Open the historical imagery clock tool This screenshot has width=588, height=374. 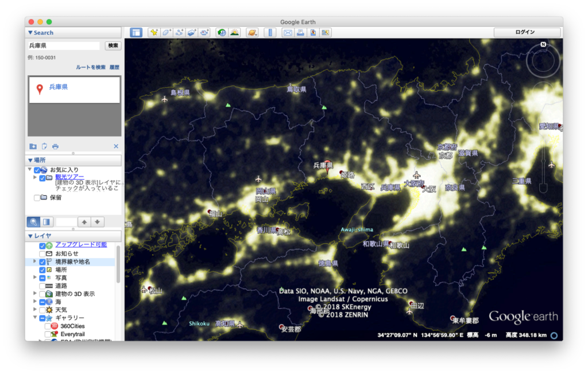click(x=222, y=33)
